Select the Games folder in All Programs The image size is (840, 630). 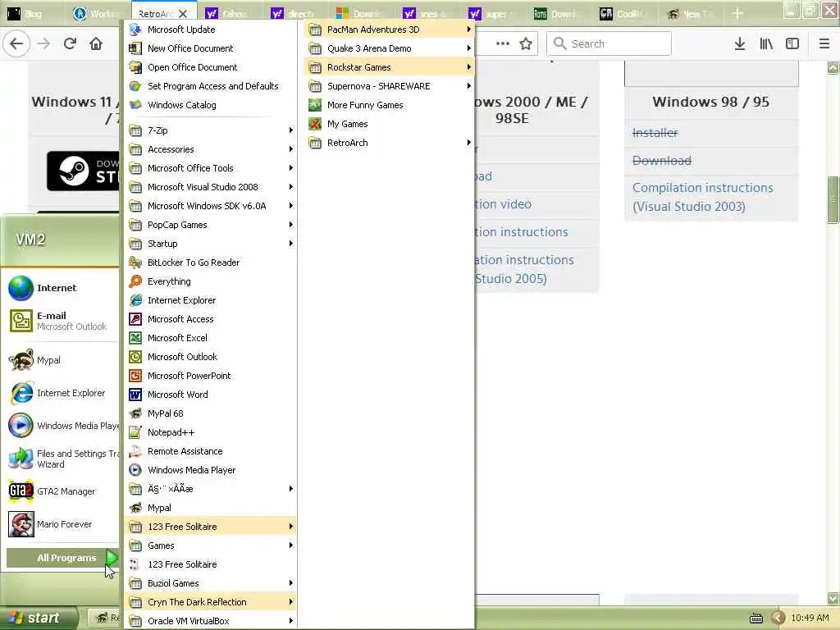[x=210, y=546]
